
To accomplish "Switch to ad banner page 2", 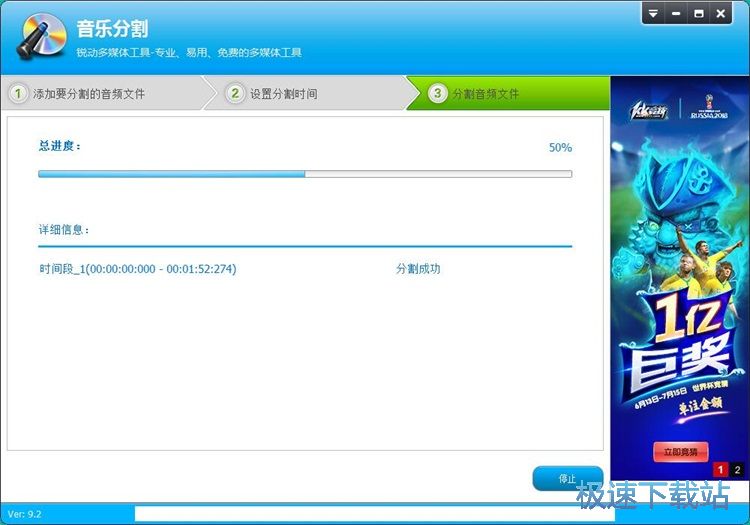I will [737, 470].
